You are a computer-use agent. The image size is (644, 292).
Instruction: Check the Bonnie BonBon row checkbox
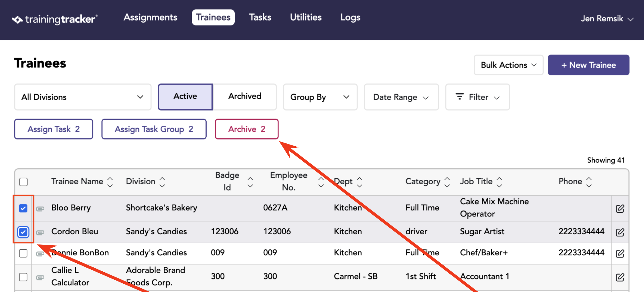pyautogui.click(x=23, y=253)
